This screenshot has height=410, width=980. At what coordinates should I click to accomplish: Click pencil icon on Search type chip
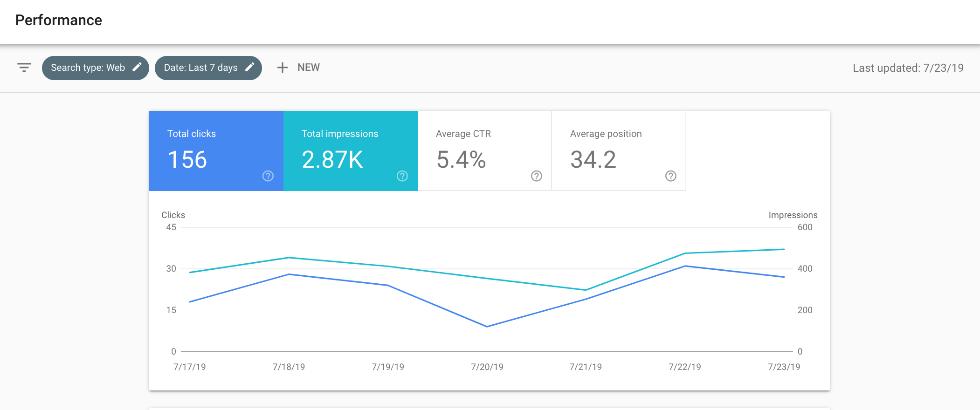point(137,67)
